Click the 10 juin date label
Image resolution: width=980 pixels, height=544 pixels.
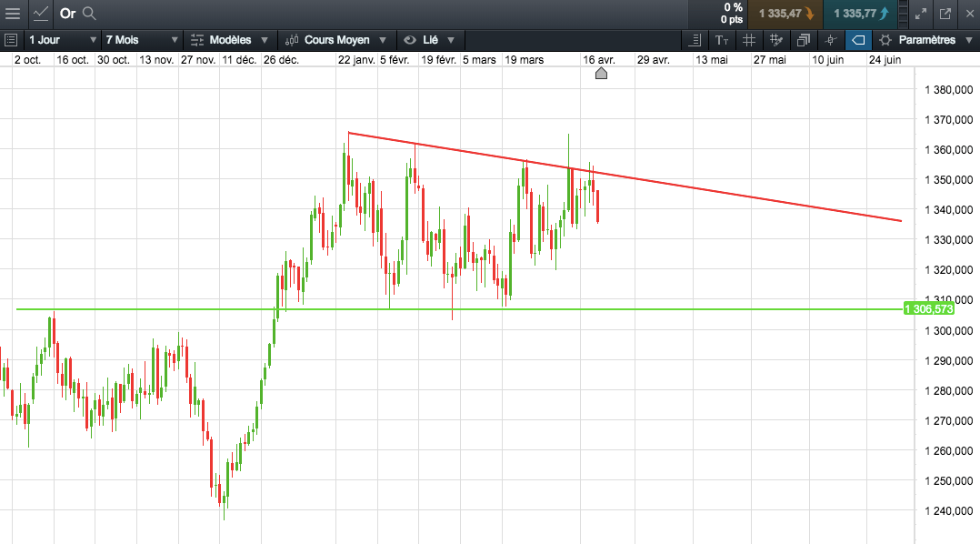(827, 60)
